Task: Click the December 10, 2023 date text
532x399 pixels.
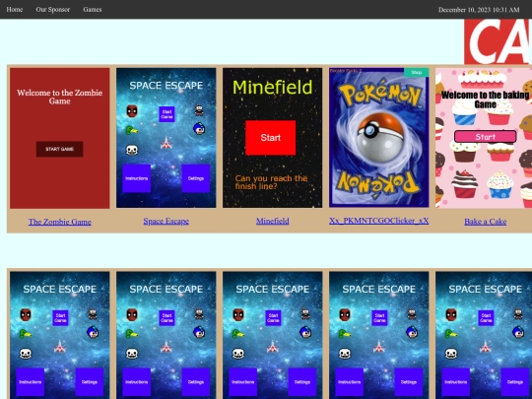Action: (x=479, y=10)
